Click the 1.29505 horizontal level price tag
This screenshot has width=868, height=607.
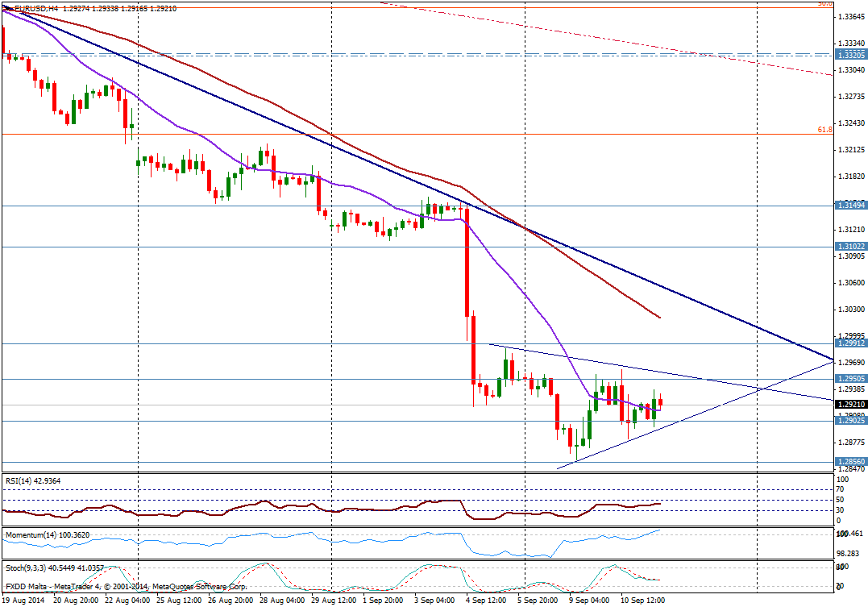850,378
